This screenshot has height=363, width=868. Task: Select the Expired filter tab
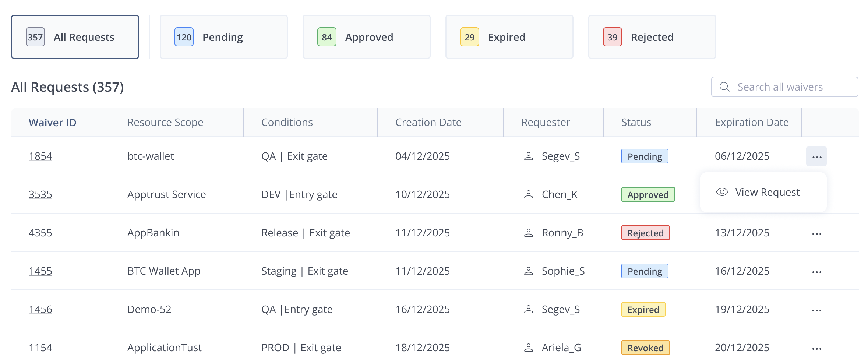click(509, 37)
